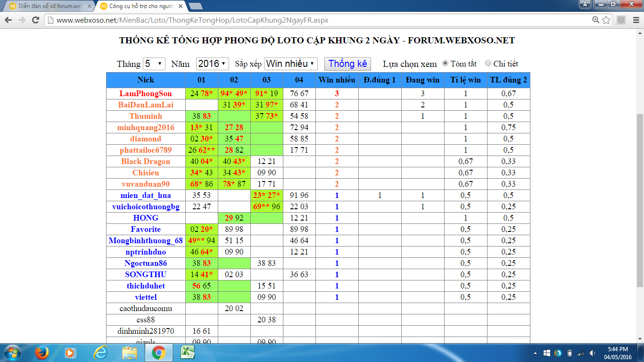Click the show desktop strip beside the clock
The height and width of the screenshot is (362, 644).
(x=641, y=353)
